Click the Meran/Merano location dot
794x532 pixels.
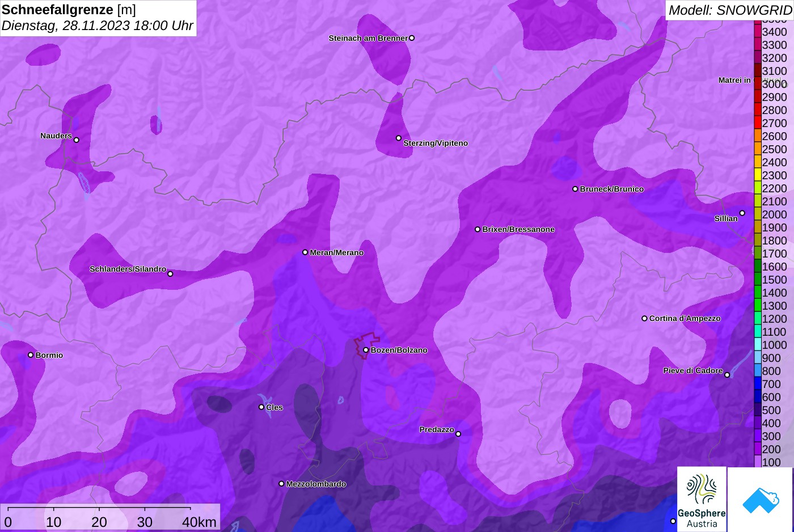305,252
